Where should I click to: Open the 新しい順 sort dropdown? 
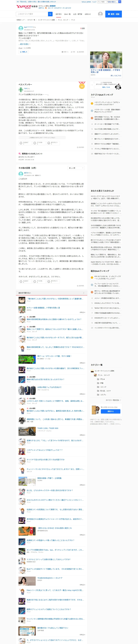click(x=76, y=168)
